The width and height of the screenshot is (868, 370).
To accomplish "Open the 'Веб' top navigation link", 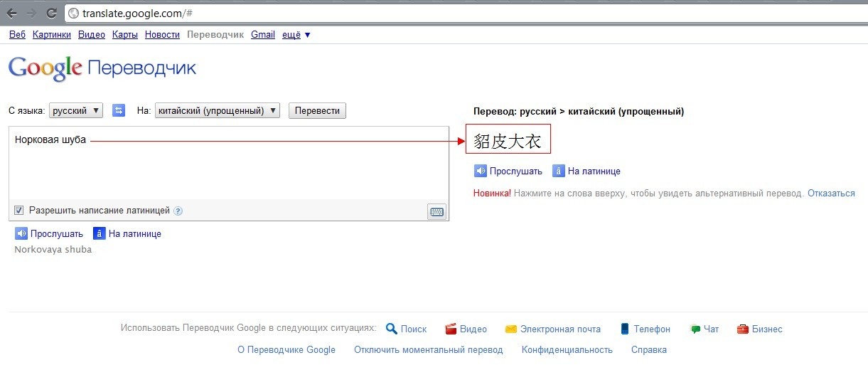I will (x=17, y=34).
